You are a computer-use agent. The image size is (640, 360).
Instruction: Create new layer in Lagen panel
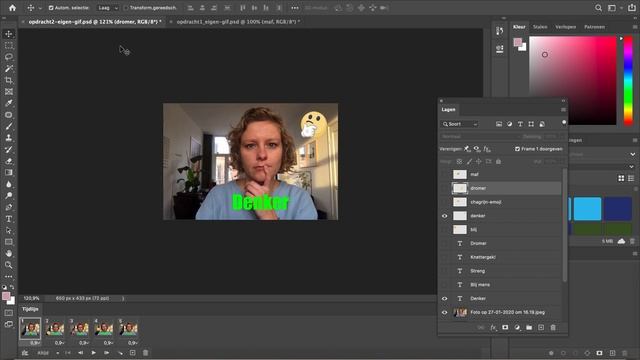pyautogui.click(x=541, y=327)
